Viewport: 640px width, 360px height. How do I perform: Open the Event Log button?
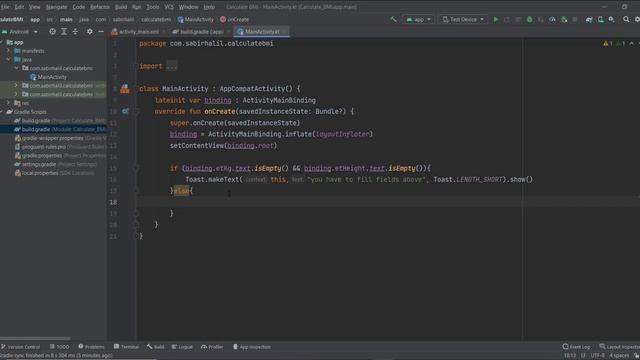pos(576,347)
